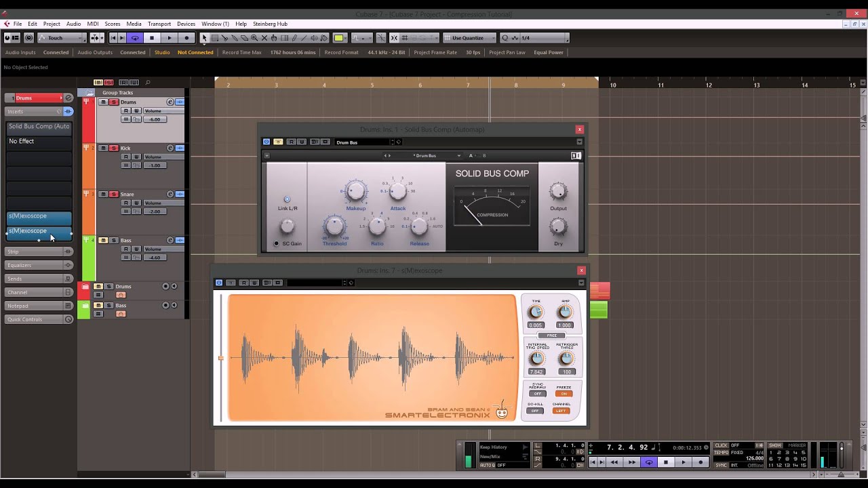Click the DC-Kill OFF button
Image resolution: width=868 pixels, height=488 pixels.
tap(535, 411)
